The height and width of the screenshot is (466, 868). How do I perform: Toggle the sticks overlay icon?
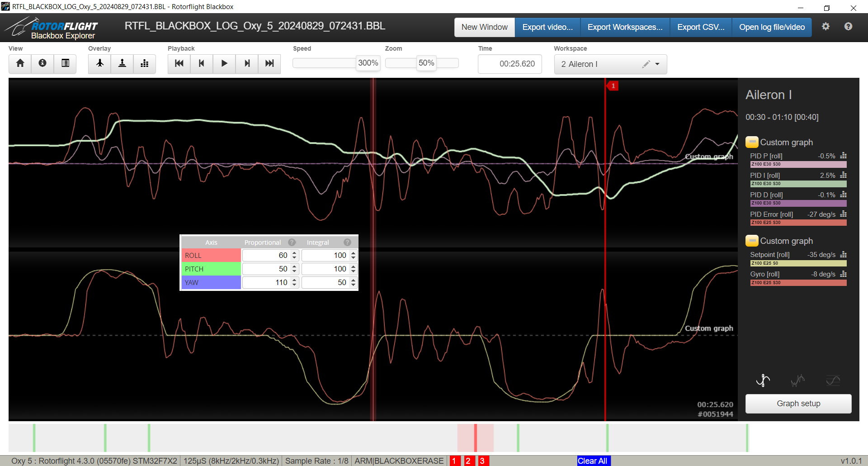[122, 63]
